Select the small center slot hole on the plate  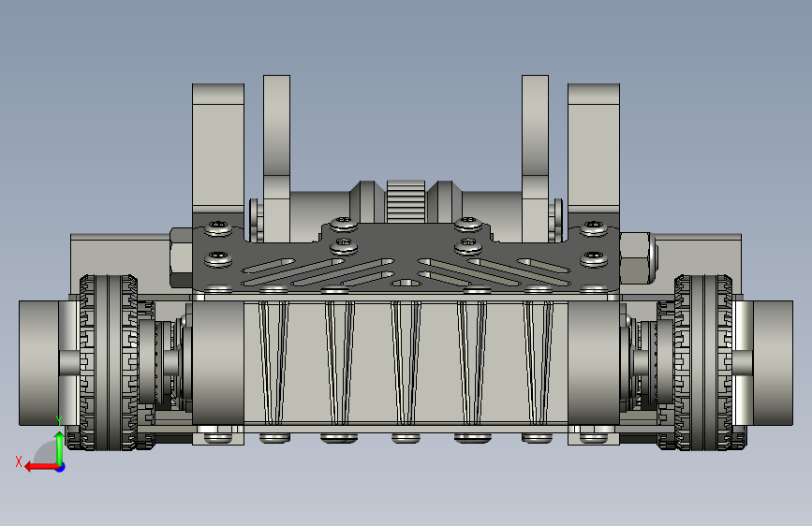pos(406,284)
